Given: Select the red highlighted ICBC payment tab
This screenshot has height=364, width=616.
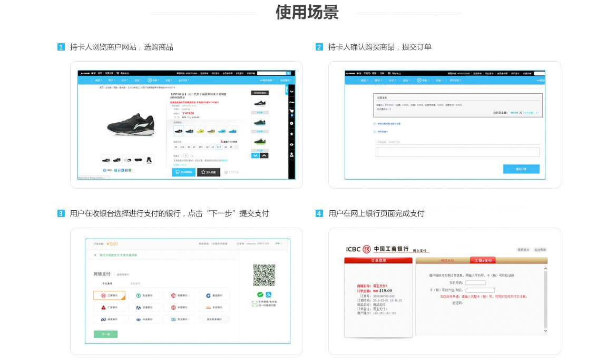Looking at the screenshot, I should click(x=483, y=260).
